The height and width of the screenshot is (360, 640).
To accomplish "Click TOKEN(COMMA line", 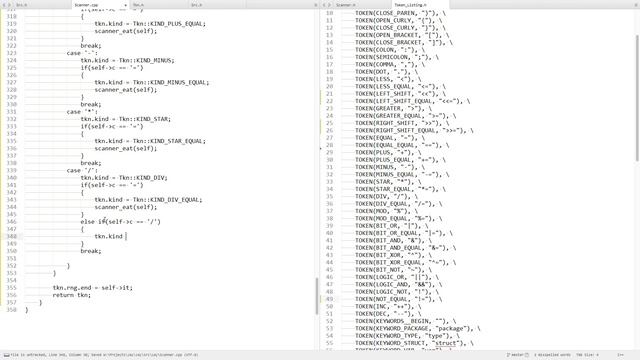I will (390, 64).
